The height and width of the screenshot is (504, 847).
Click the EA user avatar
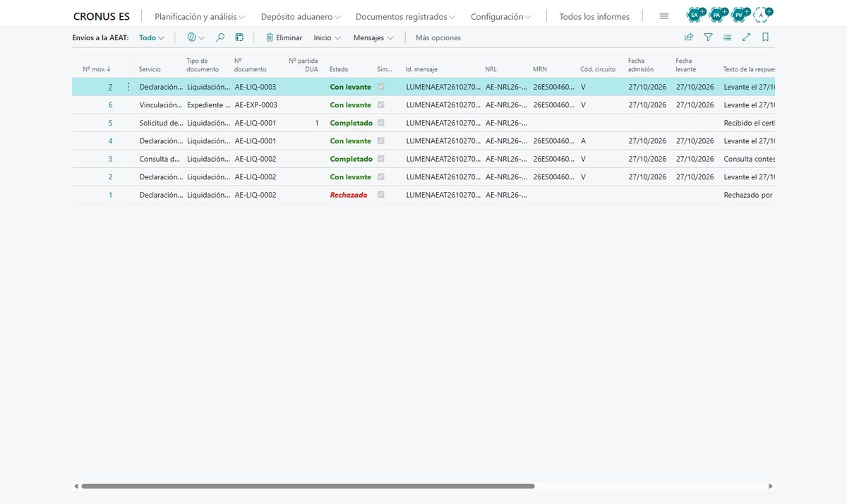pyautogui.click(x=695, y=14)
